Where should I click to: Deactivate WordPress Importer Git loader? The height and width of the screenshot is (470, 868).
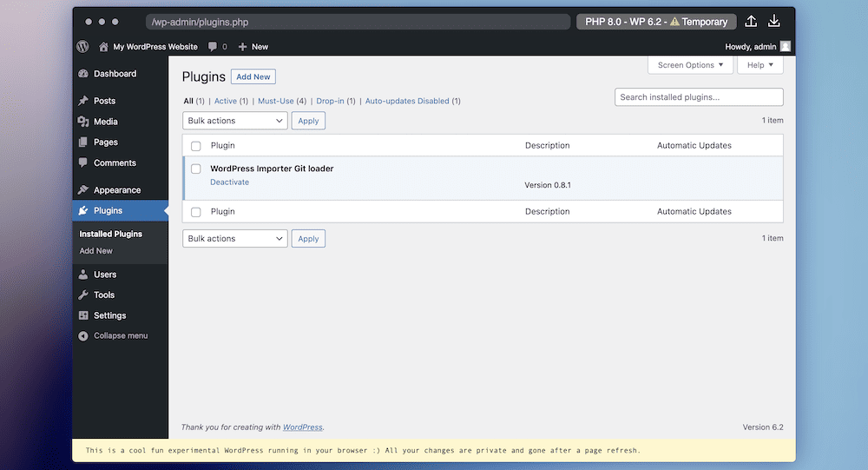coord(230,182)
